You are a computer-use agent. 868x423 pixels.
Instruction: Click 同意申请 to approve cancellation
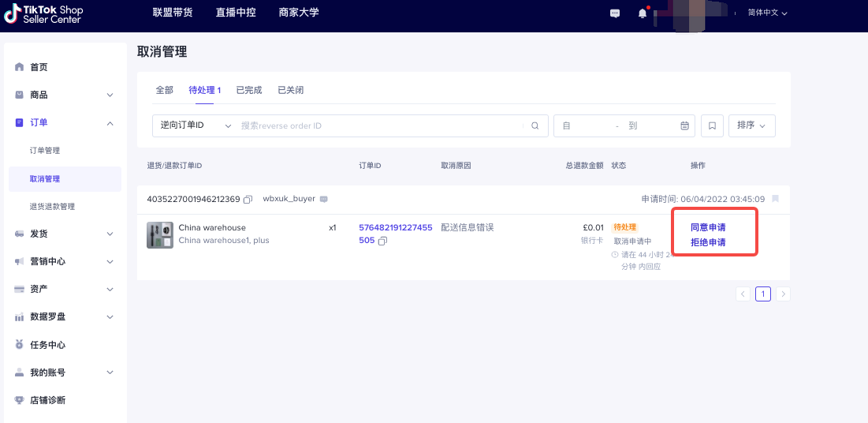click(708, 227)
